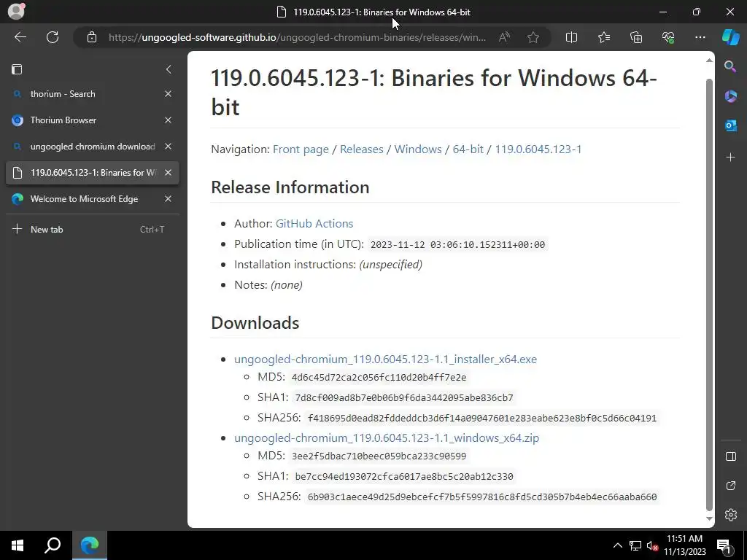Open Windows taskbar search
Viewport: 747px width, 560px height.
53,545
